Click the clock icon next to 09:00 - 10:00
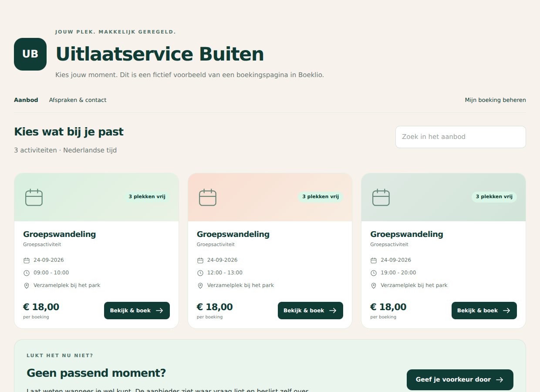 coord(27,273)
